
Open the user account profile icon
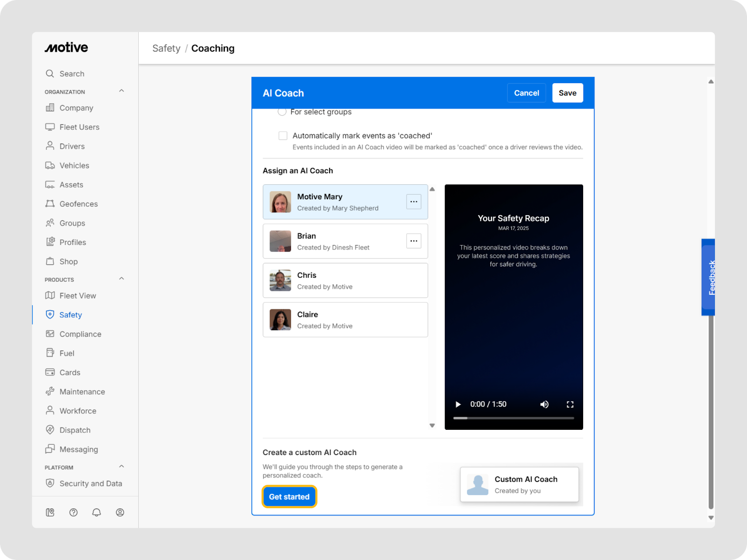(x=120, y=512)
